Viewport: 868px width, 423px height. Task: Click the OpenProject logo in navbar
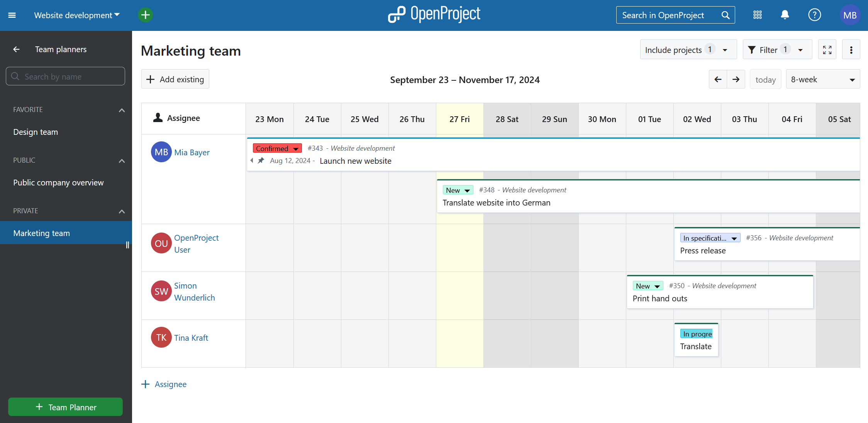(x=434, y=15)
